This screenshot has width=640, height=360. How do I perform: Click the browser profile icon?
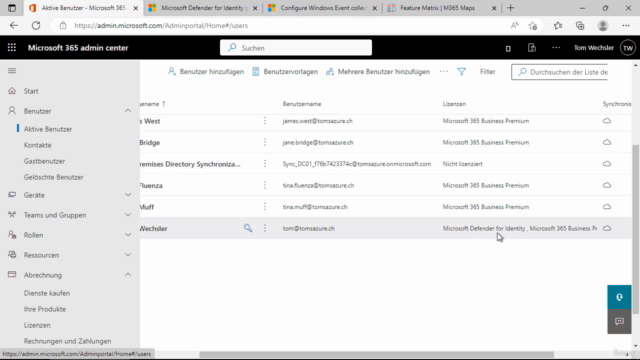(603, 26)
